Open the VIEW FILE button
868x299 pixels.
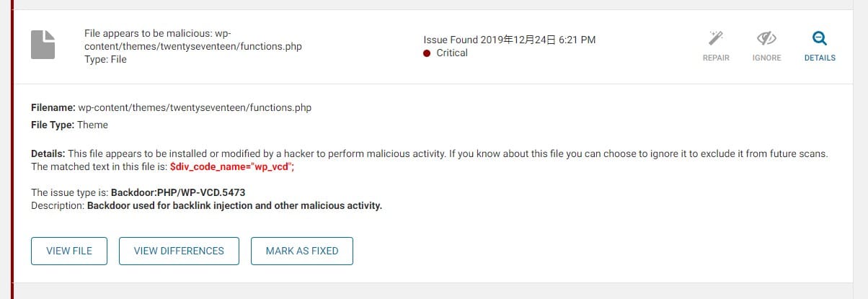coord(69,251)
